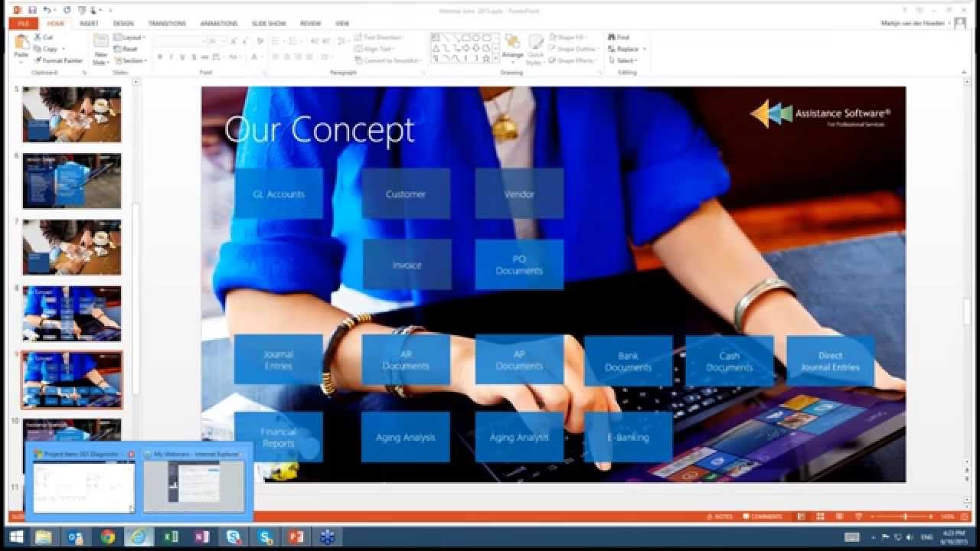Select the GL Accounts box on slide
This screenshot has height=551, width=980.
tap(279, 194)
